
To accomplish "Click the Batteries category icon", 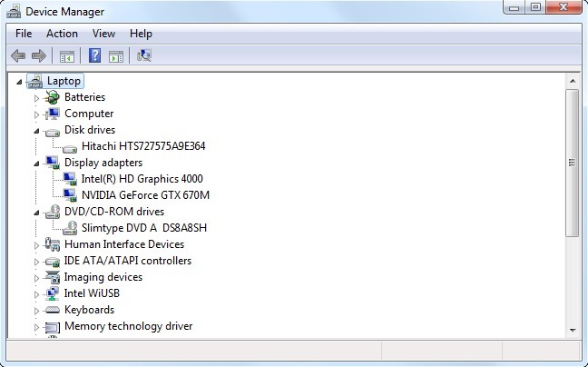I will (x=52, y=97).
